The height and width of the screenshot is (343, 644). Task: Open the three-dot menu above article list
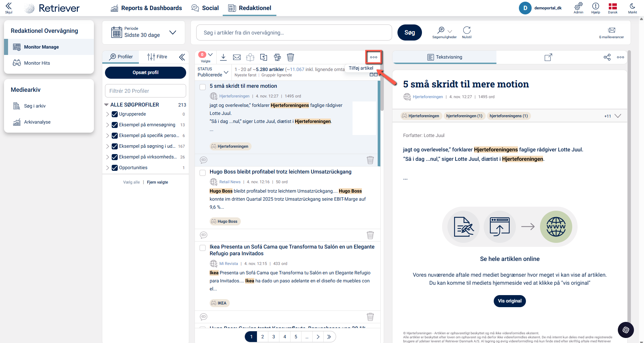[374, 57]
